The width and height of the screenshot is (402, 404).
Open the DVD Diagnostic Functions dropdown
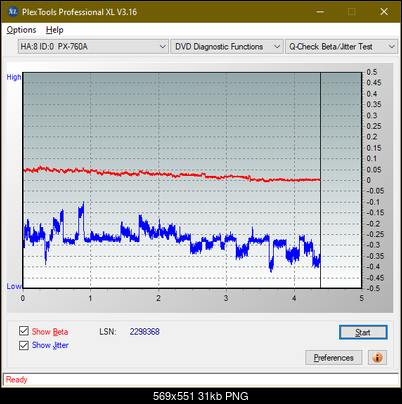227,47
